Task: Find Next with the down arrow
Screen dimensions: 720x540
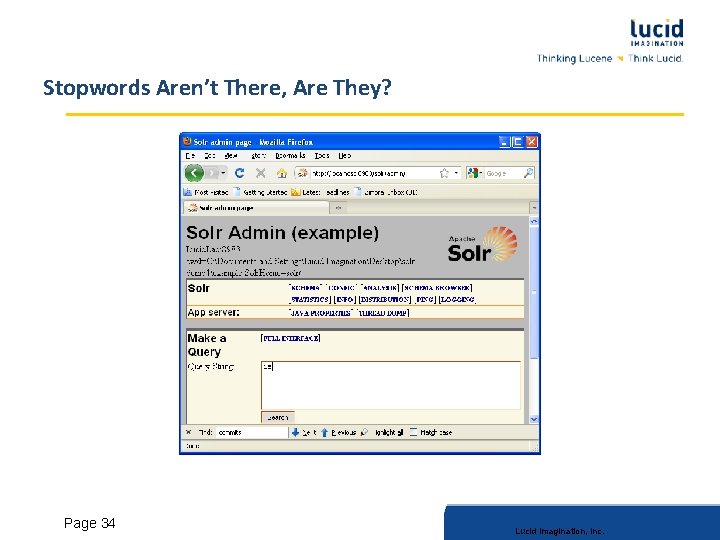Action: pyautogui.click(x=304, y=433)
